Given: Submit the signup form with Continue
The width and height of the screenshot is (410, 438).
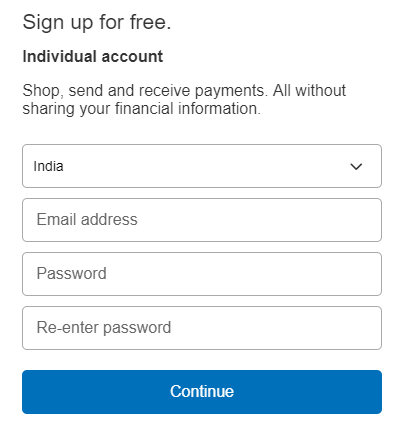Looking at the screenshot, I should (x=202, y=392).
